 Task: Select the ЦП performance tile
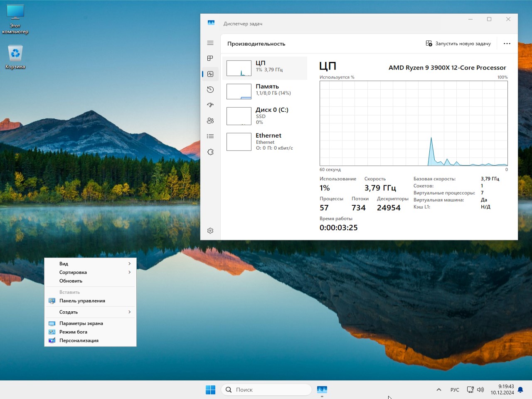pyautogui.click(x=265, y=68)
